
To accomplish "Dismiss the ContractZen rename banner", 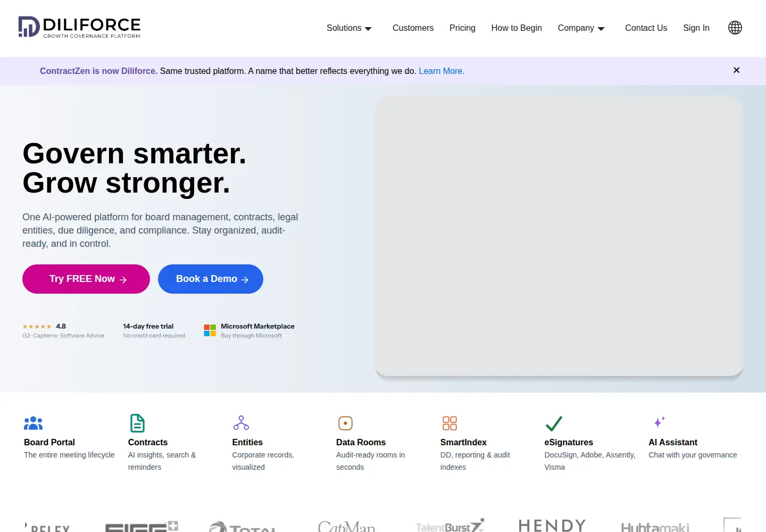I will 736,70.
